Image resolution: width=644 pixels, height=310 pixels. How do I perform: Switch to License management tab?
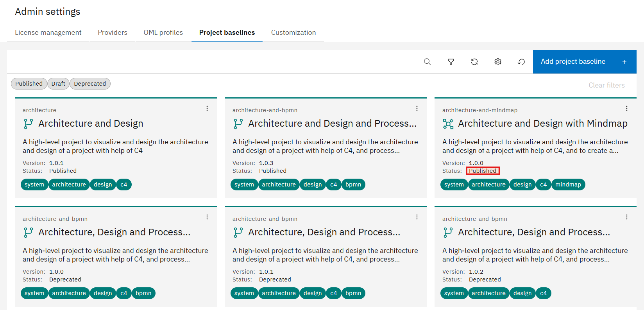pyautogui.click(x=48, y=32)
